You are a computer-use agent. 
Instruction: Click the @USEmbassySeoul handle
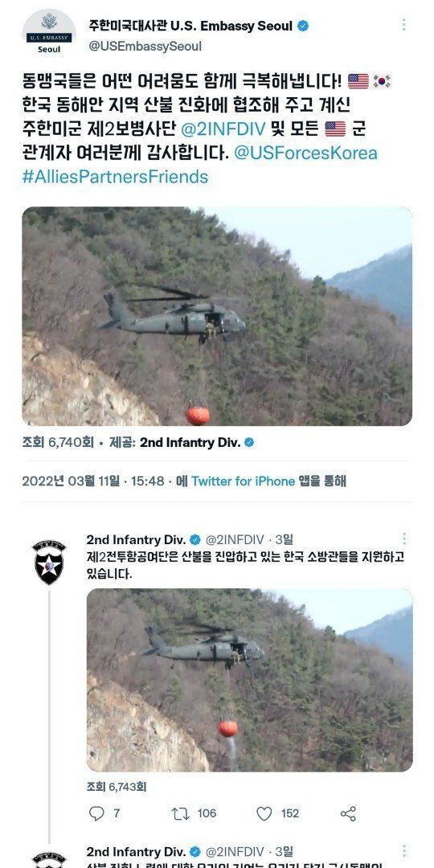tap(145, 47)
